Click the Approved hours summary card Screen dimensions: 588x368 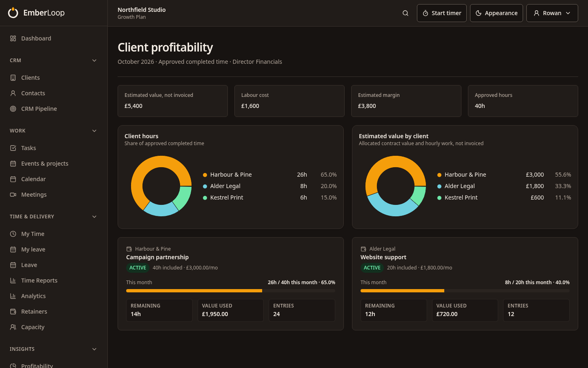point(523,101)
